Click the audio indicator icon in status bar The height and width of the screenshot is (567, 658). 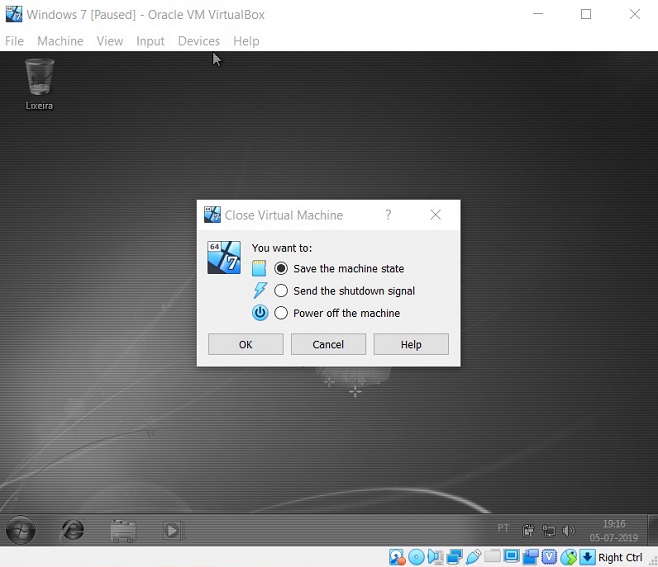click(x=435, y=557)
